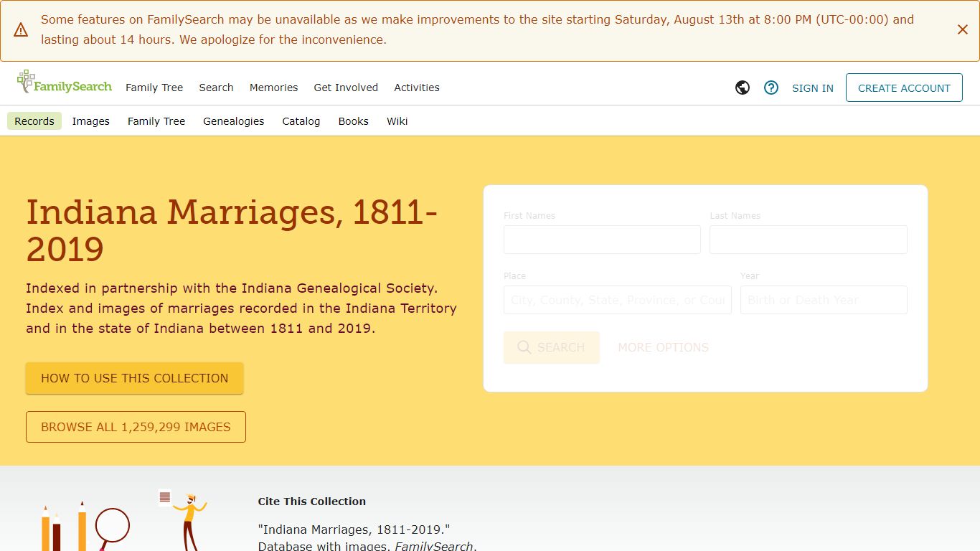Open the FamilySearch logo home link

(65, 82)
